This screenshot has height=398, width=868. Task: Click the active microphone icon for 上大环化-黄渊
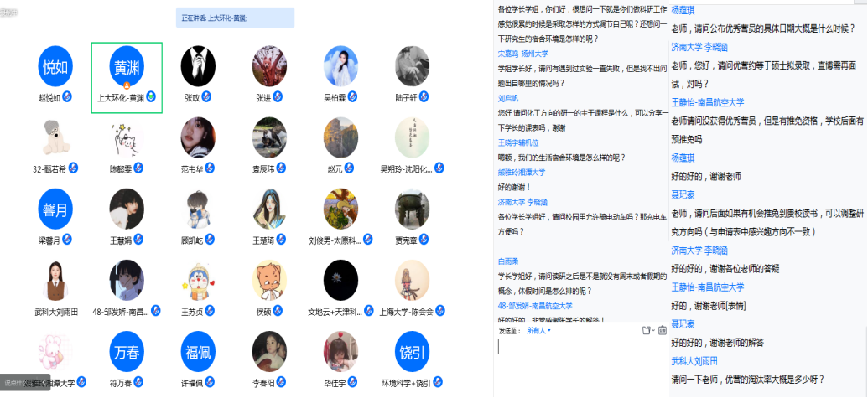(151, 97)
